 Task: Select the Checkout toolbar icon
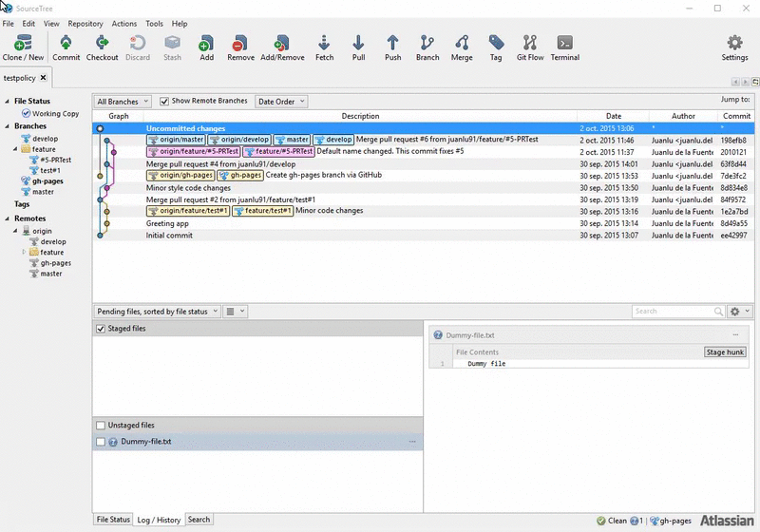[102, 47]
